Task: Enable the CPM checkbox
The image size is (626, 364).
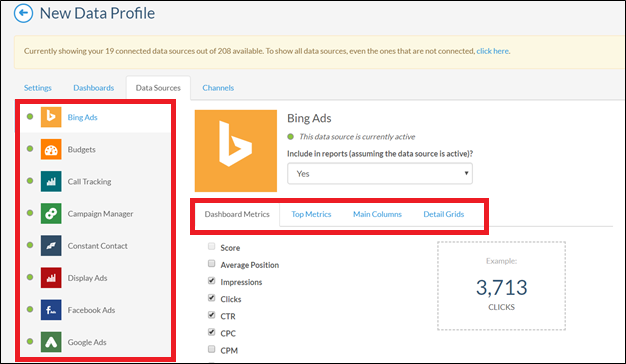Action: tap(212, 349)
